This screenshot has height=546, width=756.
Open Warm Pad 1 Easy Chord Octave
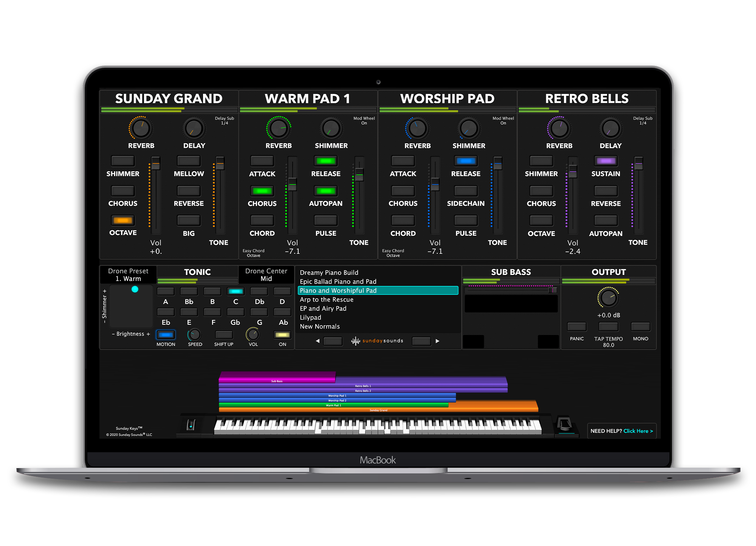[253, 253]
